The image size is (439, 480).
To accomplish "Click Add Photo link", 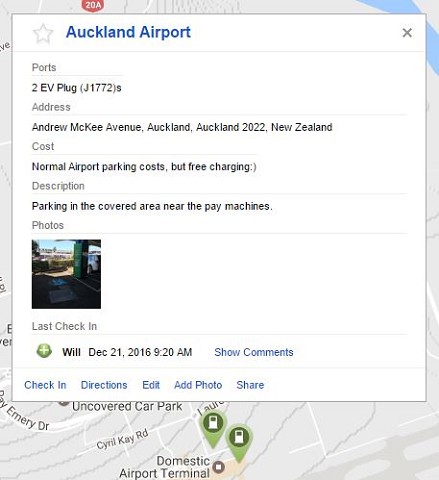I will (x=198, y=385).
